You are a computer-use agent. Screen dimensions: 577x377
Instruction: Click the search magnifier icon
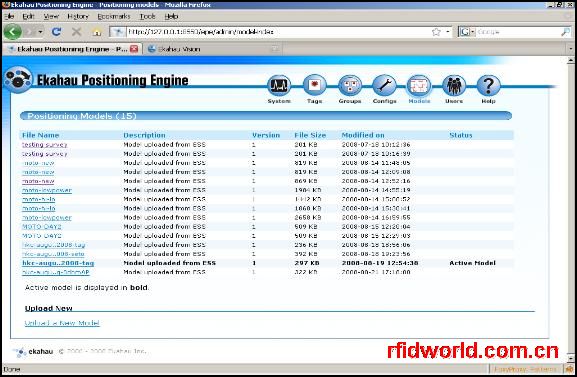[x=565, y=32]
